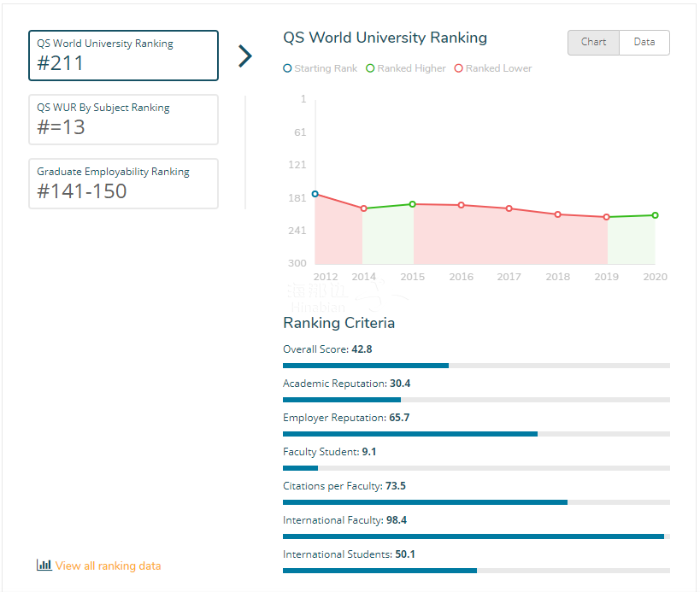700x592 pixels.
Task: Click the Employer Reputation progress bar
Action: point(476,434)
